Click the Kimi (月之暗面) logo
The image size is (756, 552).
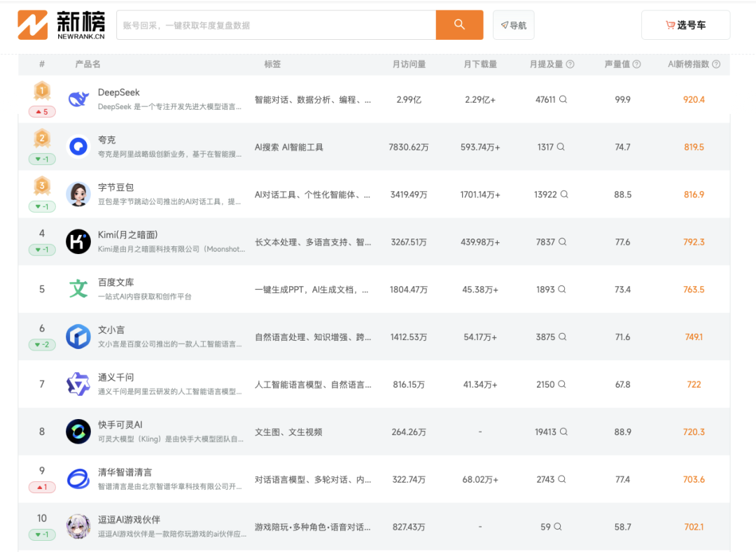point(78,241)
